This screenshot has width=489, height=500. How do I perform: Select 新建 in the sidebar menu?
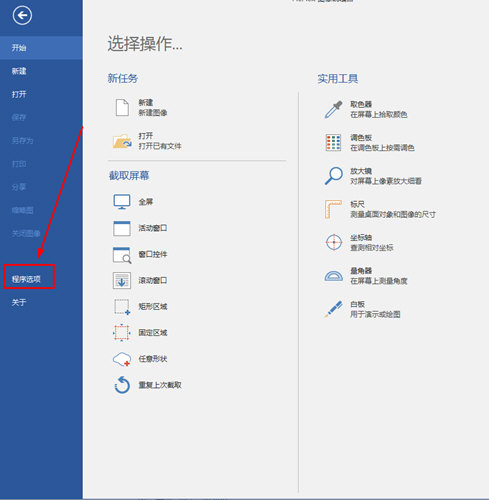pos(19,71)
